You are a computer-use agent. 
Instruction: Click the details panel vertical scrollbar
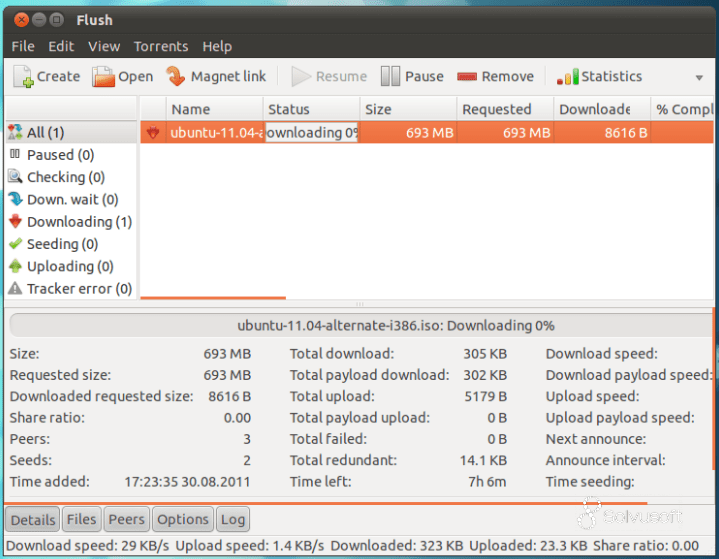pos(713,389)
